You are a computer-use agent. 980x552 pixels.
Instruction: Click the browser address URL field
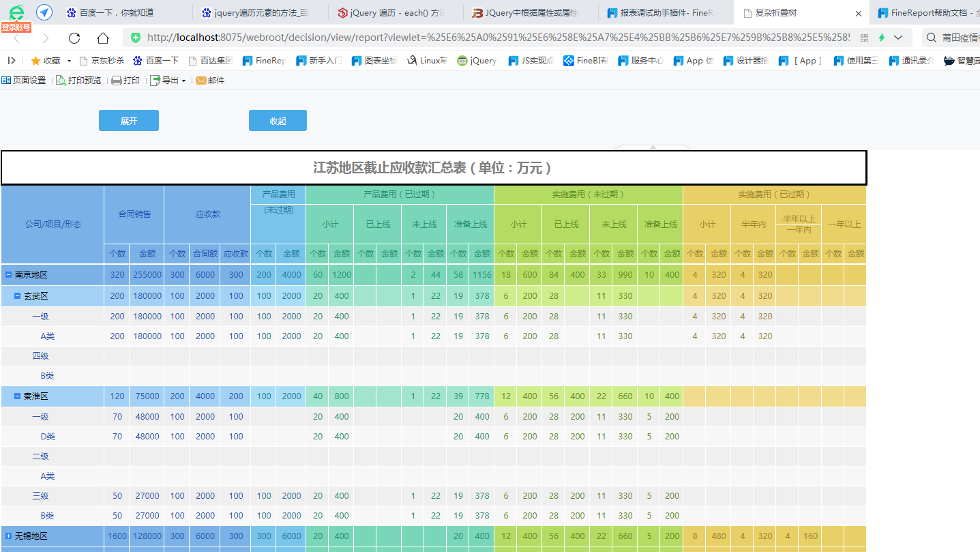[x=498, y=38]
